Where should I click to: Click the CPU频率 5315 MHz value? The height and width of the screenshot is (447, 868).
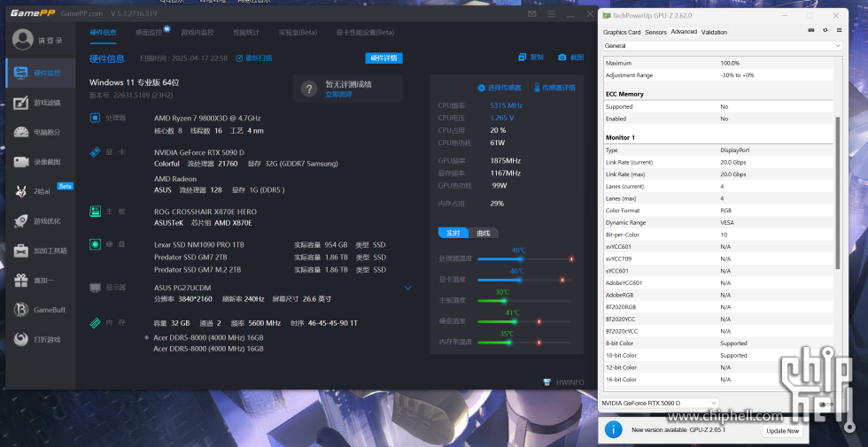point(506,105)
